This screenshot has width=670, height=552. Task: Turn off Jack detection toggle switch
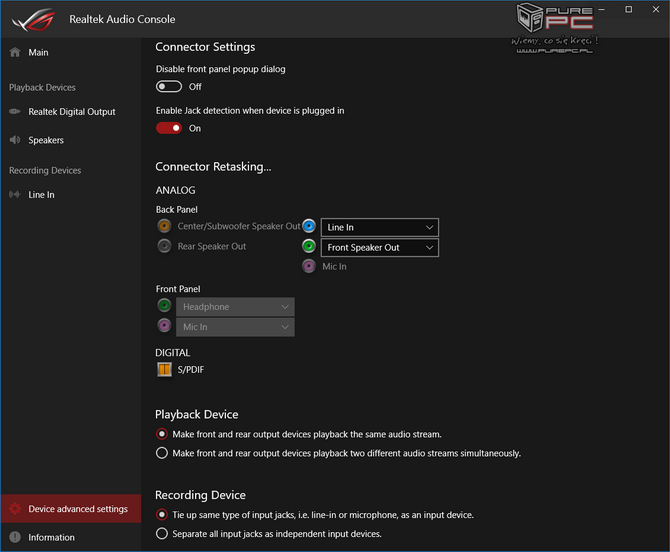(169, 128)
